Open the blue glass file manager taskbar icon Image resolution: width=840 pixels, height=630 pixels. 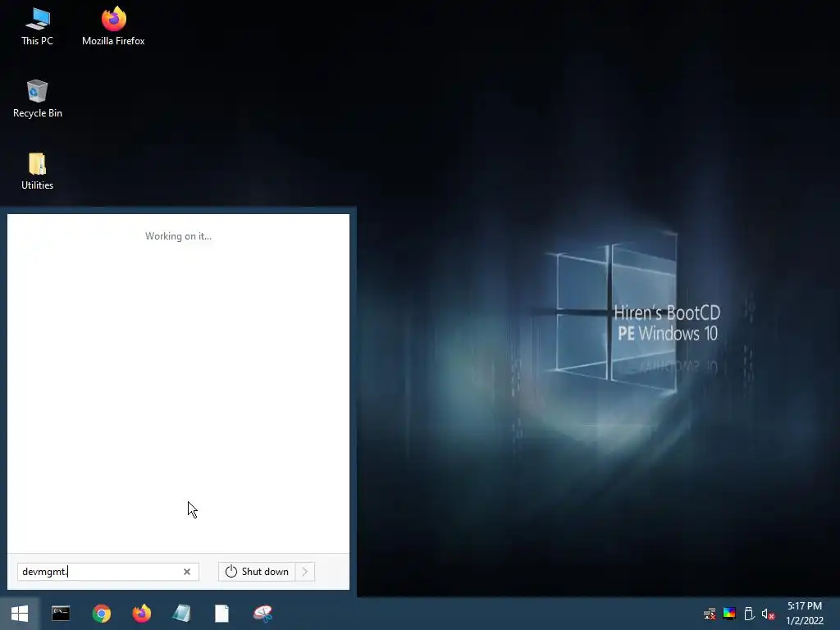click(x=181, y=614)
